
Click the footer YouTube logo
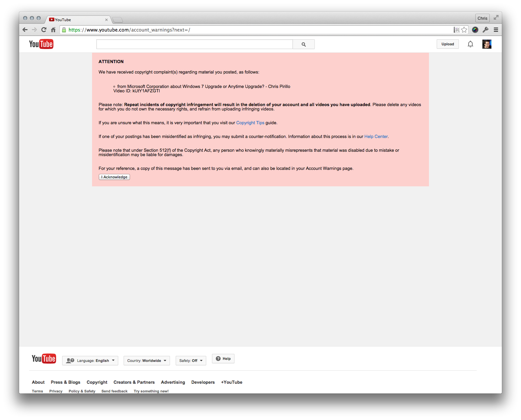point(44,359)
